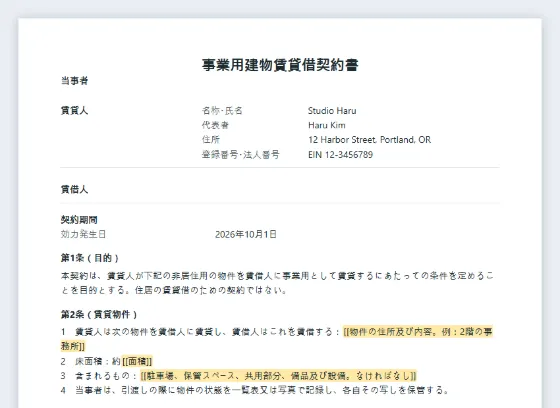Select the 12 Harbor Street, Portland, OR address
The width and height of the screenshot is (560, 408).
coord(370,140)
